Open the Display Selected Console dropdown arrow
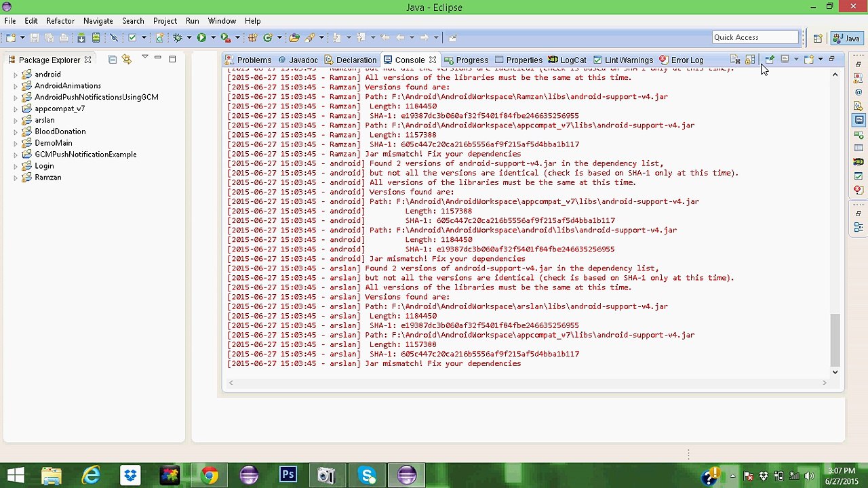Screen dimensions: 868x488 point(796,59)
